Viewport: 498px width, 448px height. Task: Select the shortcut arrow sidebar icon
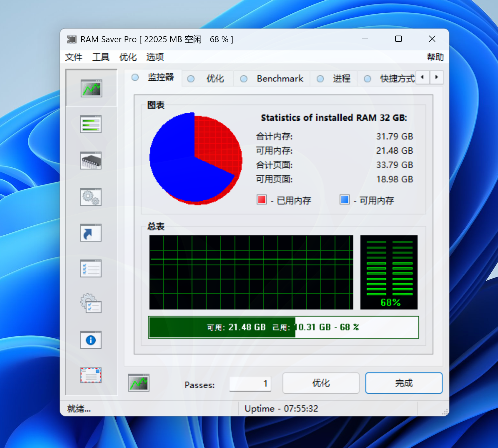(91, 233)
